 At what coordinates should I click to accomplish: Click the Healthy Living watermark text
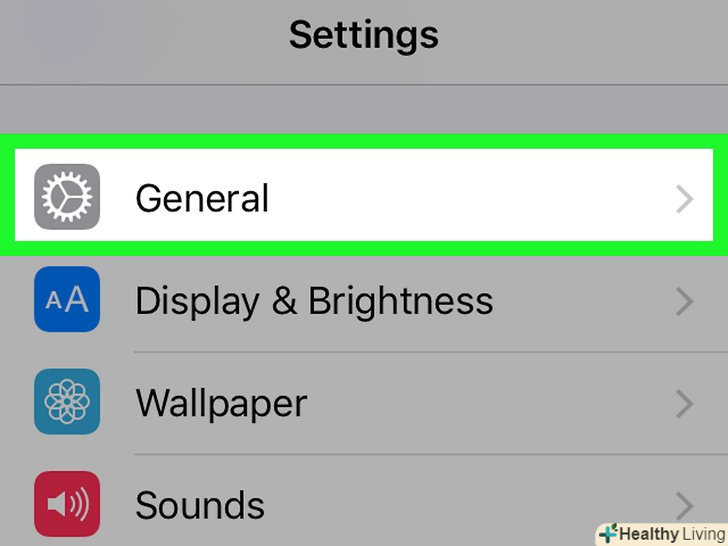pyautogui.click(x=672, y=534)
